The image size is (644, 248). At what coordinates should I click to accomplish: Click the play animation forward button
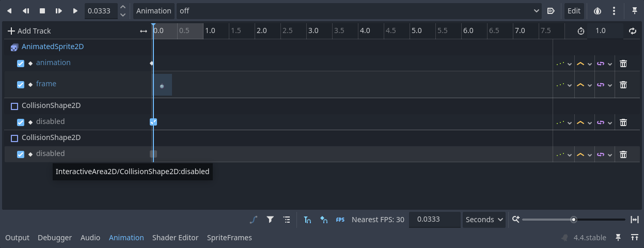(75, 11)
